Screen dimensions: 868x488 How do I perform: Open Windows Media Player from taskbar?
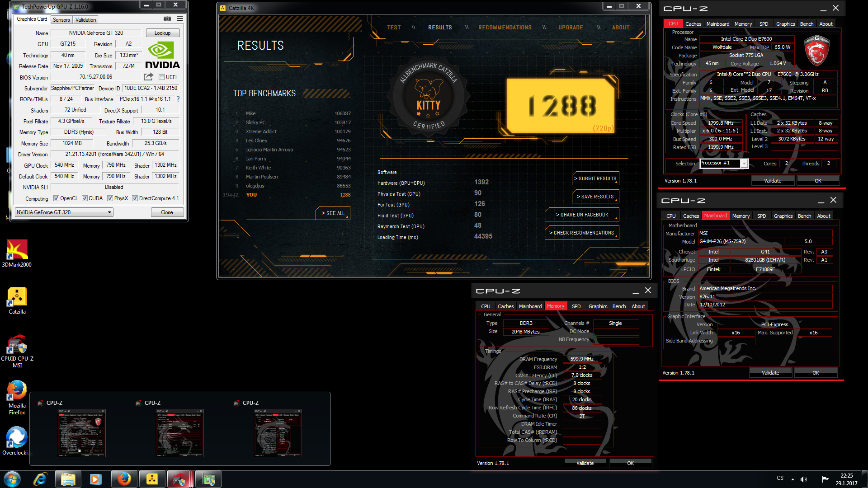pos(95,479)
